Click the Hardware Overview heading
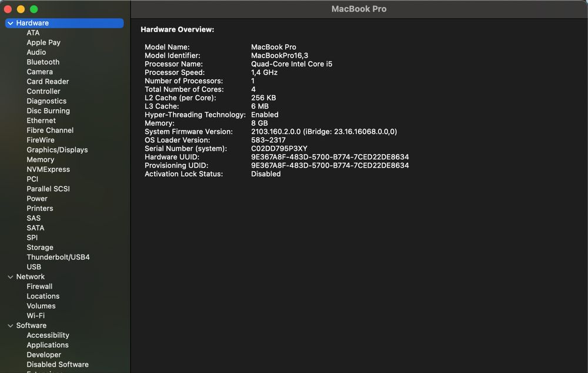 (178, 29)
